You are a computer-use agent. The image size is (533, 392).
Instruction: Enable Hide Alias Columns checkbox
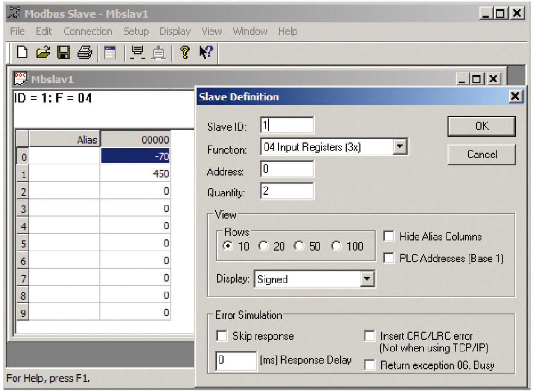click(389, 236)
